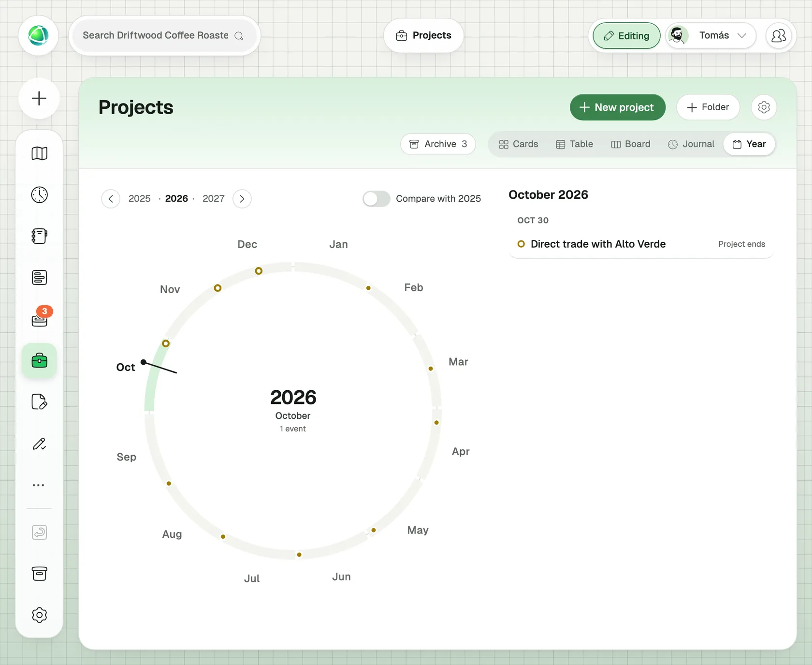Open the settings gear at sidebar bottom
The image size is (812, 665).
click(x=39, y=615)
